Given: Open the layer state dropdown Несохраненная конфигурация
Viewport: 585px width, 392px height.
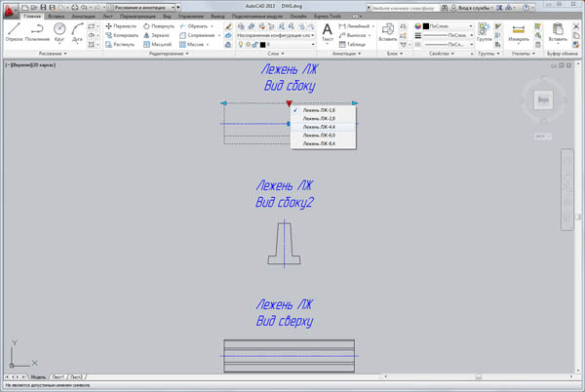Looking at the screenshot, I should 275,35.
